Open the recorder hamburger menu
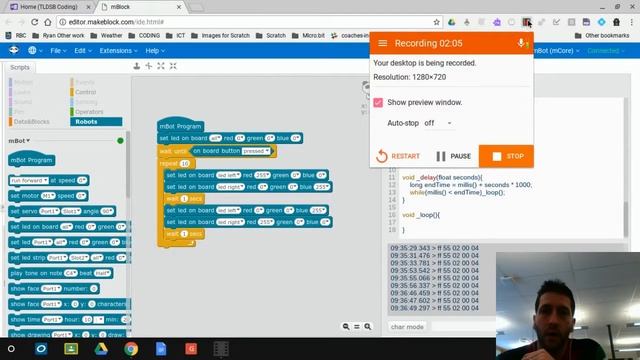The image size is (640, 360). click(x=382, y=43)
